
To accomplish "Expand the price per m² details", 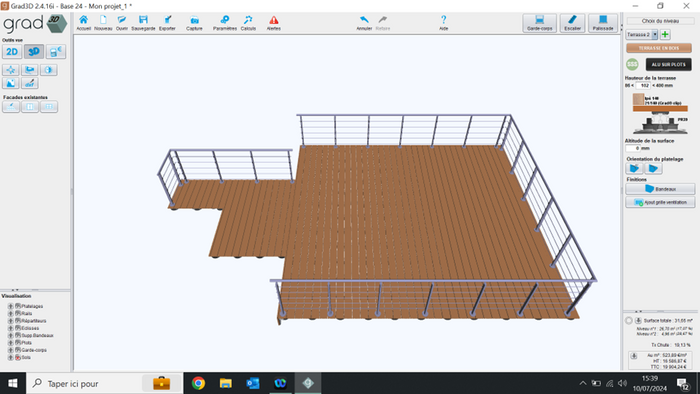I will [633, 356].
